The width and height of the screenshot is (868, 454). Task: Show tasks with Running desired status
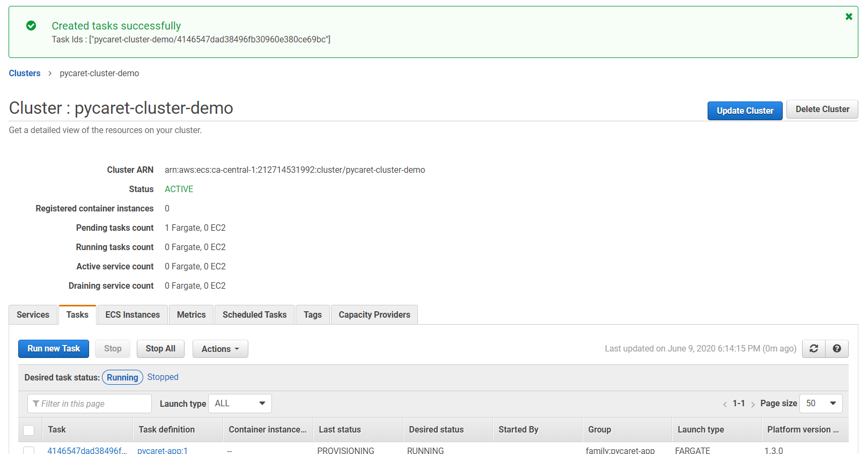tap(122, 377)
